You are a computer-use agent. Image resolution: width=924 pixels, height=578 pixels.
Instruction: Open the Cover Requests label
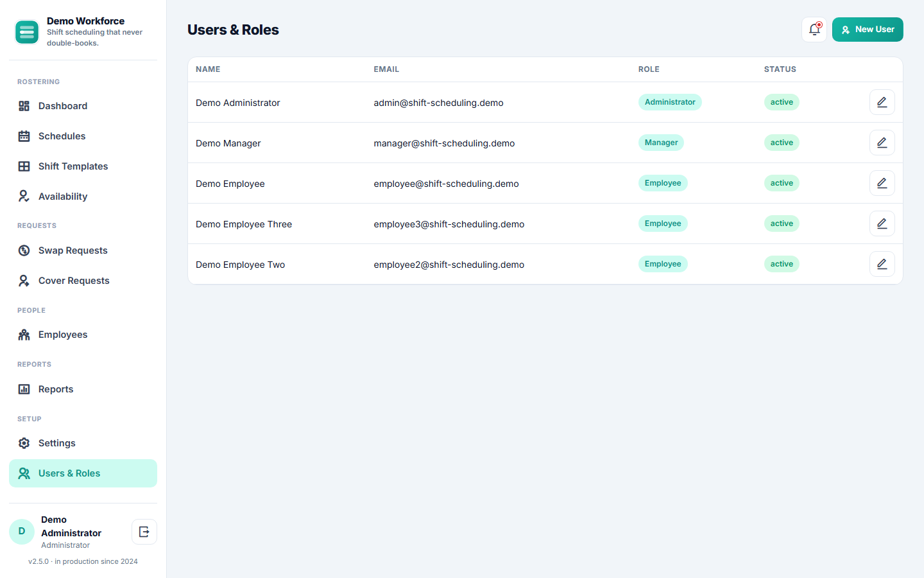74,281
